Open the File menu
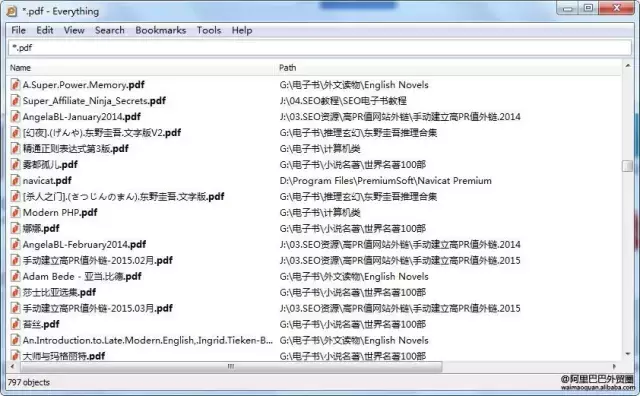Viewport: 640px width, 396px height. coord(18,30)
